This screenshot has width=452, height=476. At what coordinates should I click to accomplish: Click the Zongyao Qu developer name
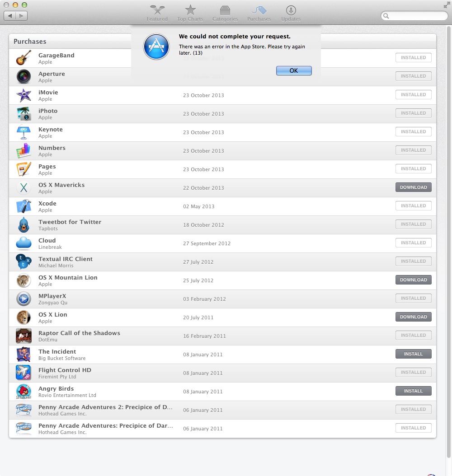click(53, 303)
